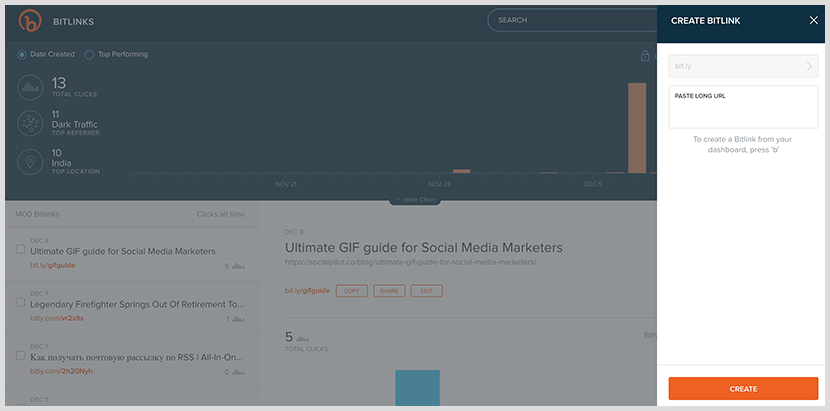Click the Total Clicks chart icon
830x411 pixels.
[x=32, y=87]
